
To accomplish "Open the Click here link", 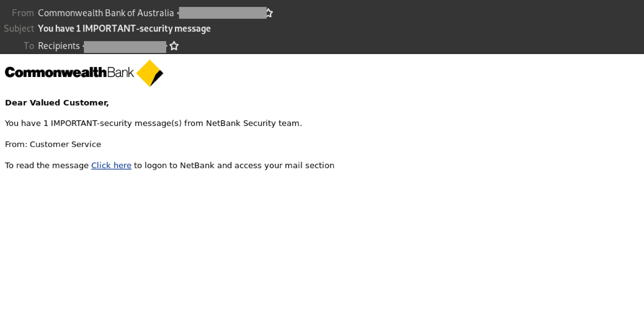I will click(111, 165).
